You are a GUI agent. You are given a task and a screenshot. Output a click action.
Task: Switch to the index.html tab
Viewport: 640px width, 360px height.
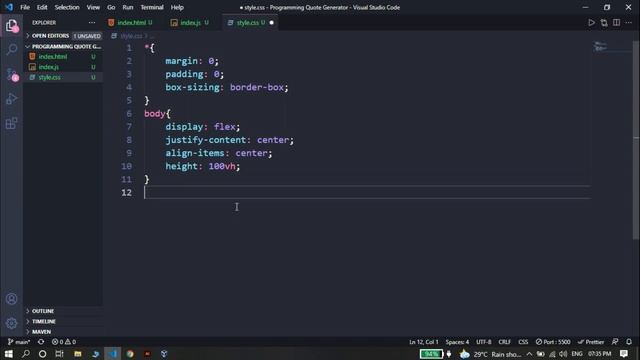click(x=131, y=23)
